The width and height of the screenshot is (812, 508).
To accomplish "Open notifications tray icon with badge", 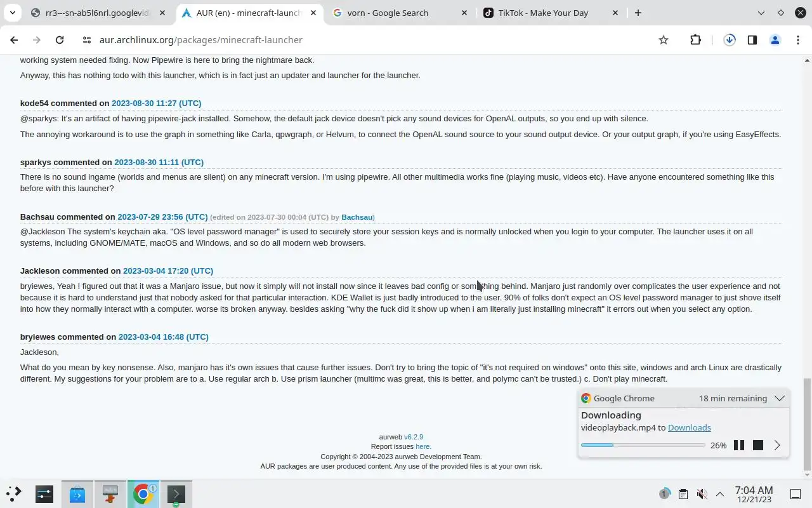I will 664,493.
